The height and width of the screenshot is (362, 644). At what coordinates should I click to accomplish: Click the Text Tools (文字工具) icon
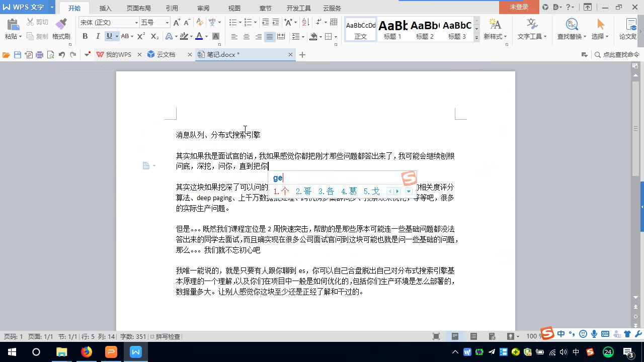(532, 24)
